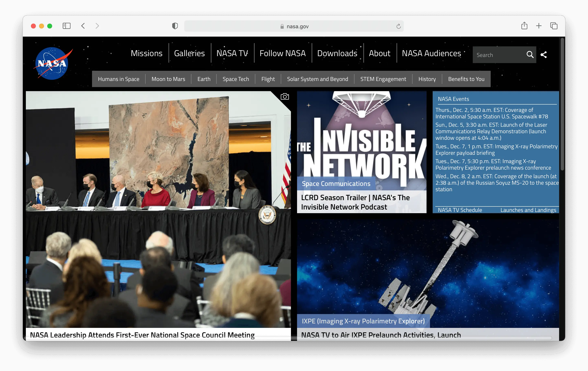Open the Safari share sheet

click(x=524, y=26)
